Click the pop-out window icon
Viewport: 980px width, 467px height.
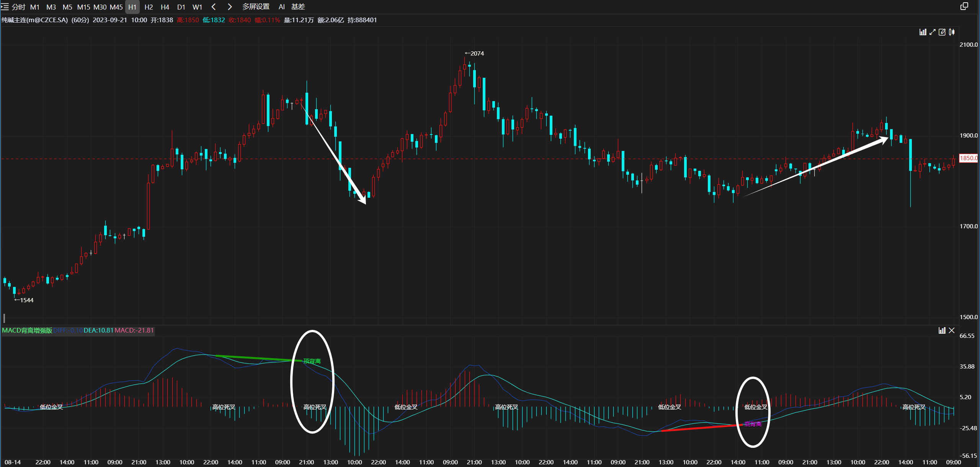[964, 6]
